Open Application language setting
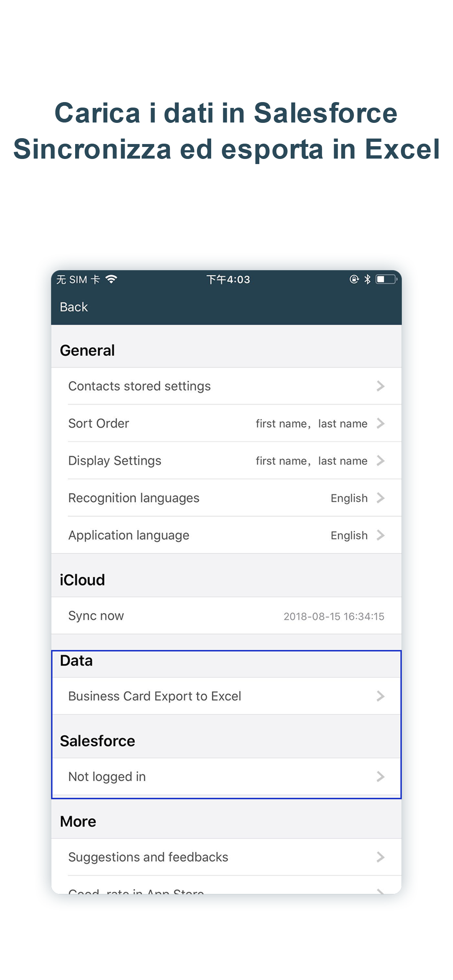This screenshot has height=980, width=453. point(226,535)
